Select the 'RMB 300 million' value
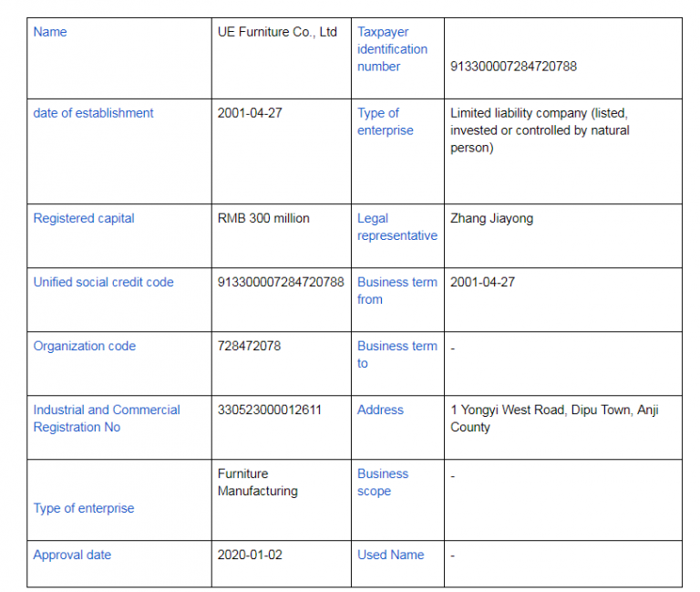This screenshot has height=592, width=700. pos(263,219)
